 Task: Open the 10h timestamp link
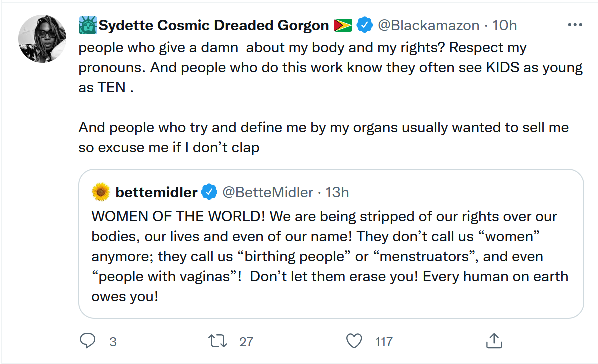[x=505, y=25]
